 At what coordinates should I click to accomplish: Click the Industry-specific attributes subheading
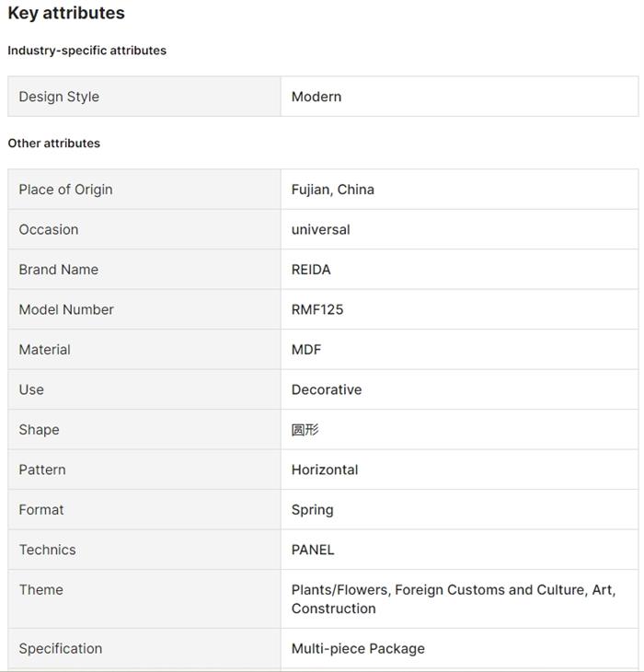point(87,51)
